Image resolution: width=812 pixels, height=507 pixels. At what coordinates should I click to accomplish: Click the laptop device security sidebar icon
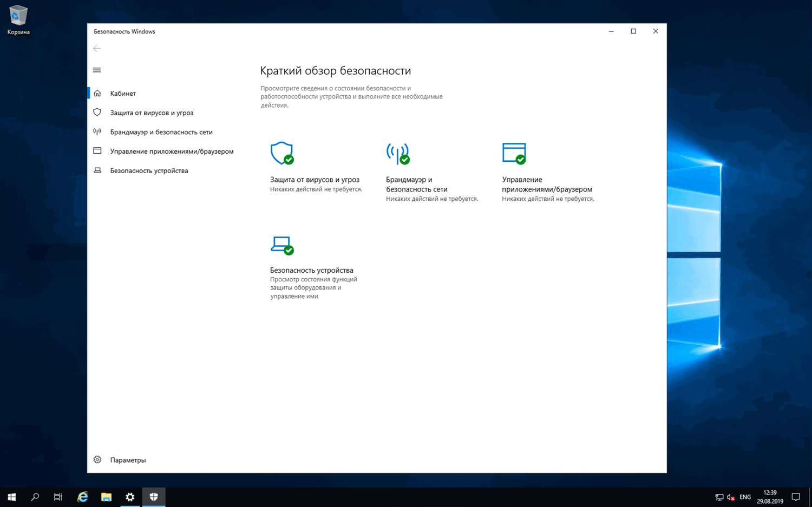click(x=97, y=170)
